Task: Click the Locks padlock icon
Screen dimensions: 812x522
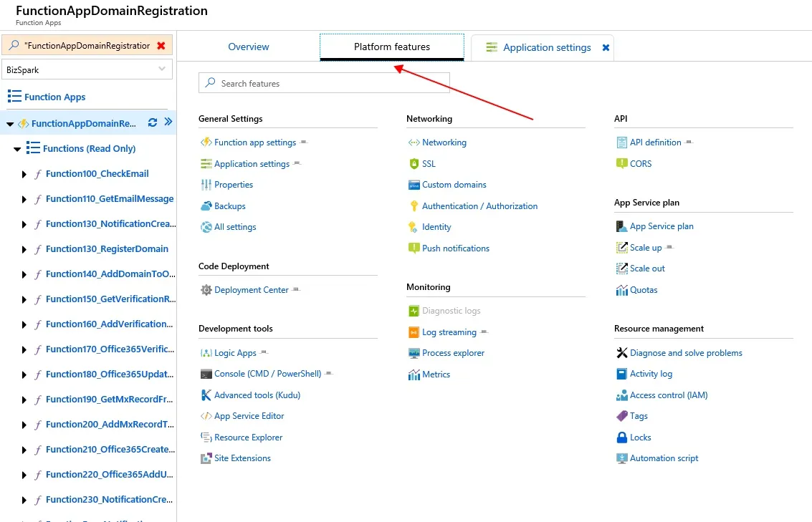Action: (x=622, y=437)
